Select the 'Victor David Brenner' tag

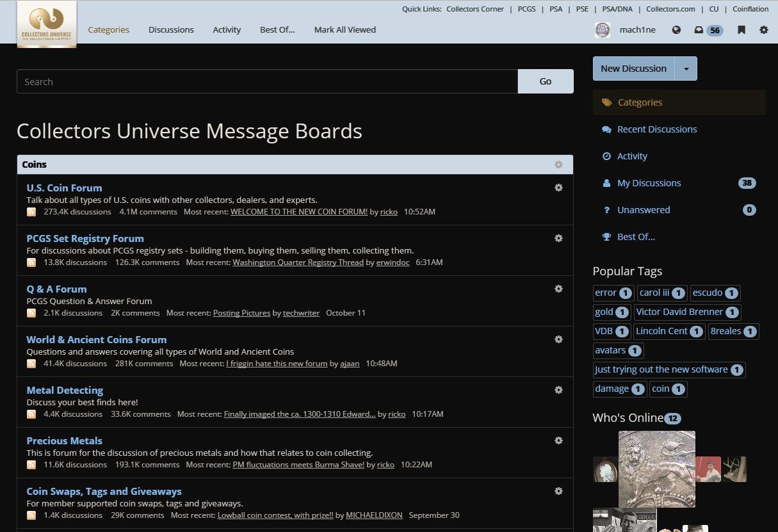pos(687,312)
